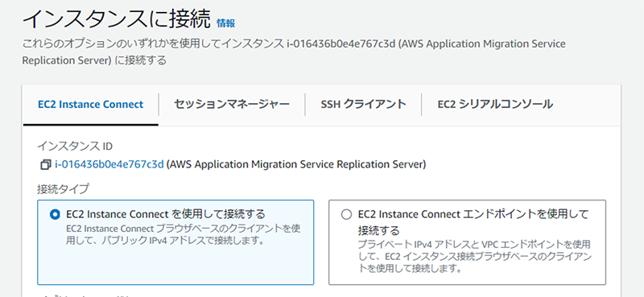Select EC2 Instance Connect エンドポイント radio option
The image size is (644, 297).
[347, 214]
